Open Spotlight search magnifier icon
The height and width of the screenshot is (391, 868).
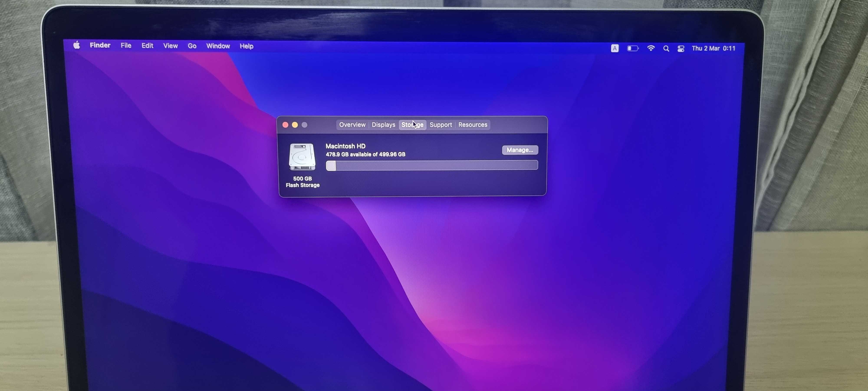(666, 49)
